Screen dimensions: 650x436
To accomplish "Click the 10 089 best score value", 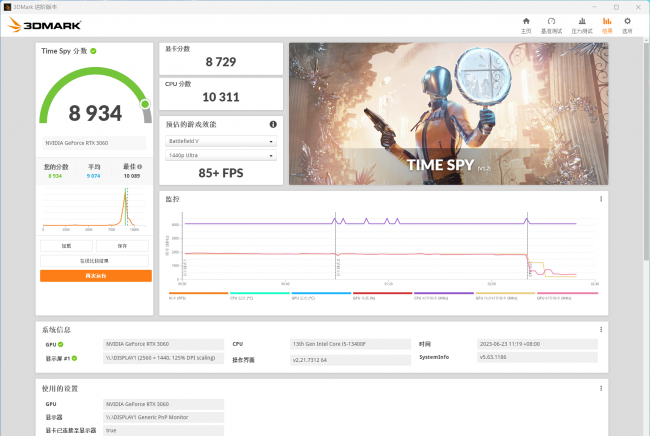I will pyautogui.click(x=132, y=176).
